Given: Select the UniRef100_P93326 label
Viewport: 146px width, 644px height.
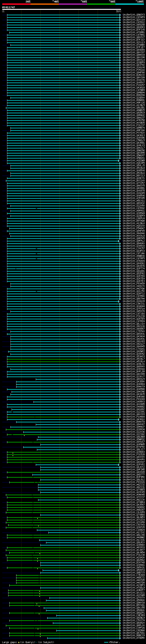Looking at the screenshot, I should [134, 482].
